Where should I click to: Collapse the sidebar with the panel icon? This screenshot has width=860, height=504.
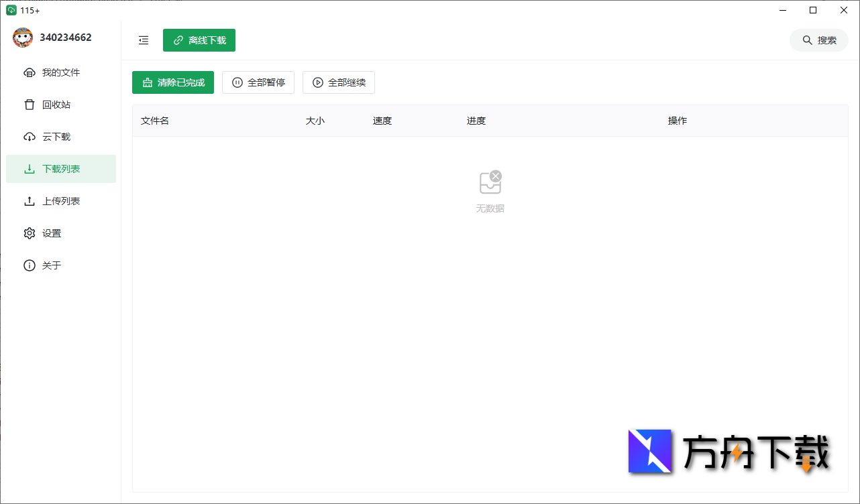pos(143,40)
